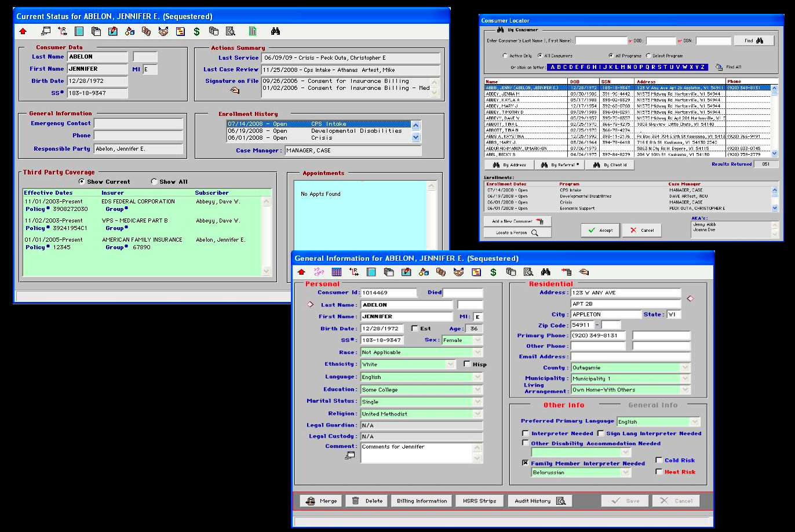Switch to General Info tab
The width and height of the screenshot is (795, 532).
(653, 405)
